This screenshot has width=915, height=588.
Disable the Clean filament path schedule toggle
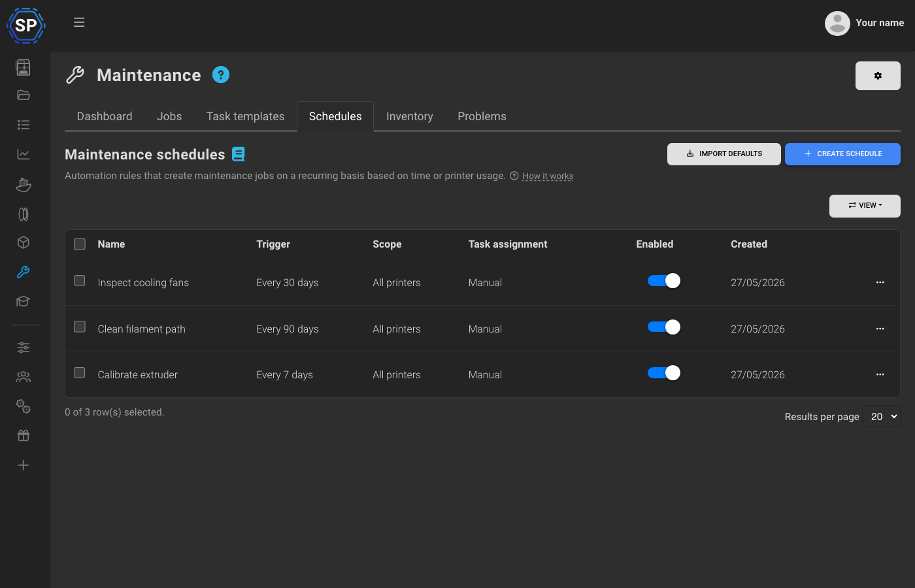point(664,327)
